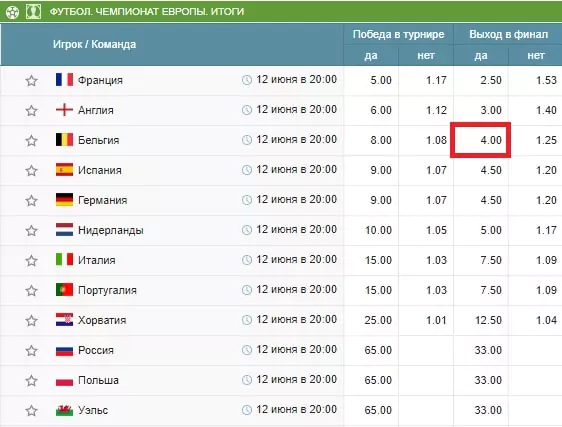Click the England flag icon

65,109
